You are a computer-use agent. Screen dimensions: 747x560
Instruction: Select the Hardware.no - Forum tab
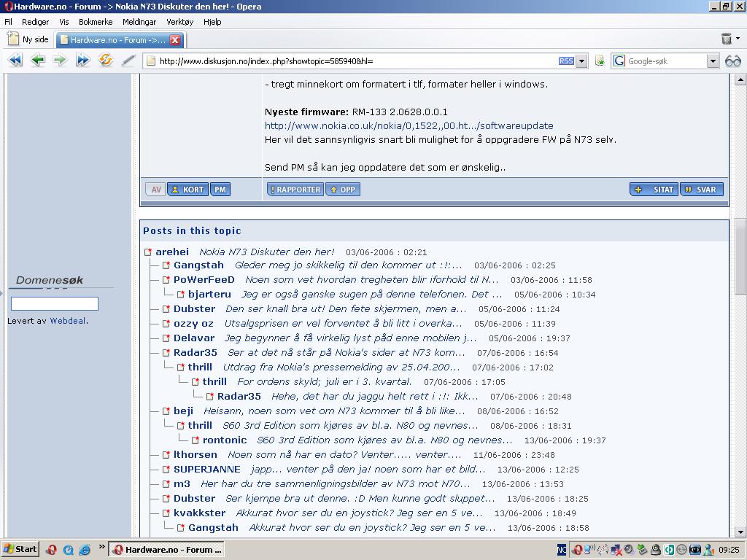pos(117,40)
